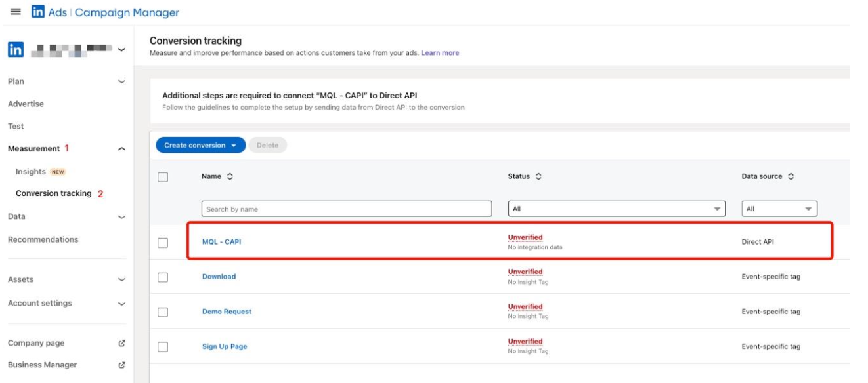
Task: Sort by Data source column arrows
Action: [x=791, y=177]
